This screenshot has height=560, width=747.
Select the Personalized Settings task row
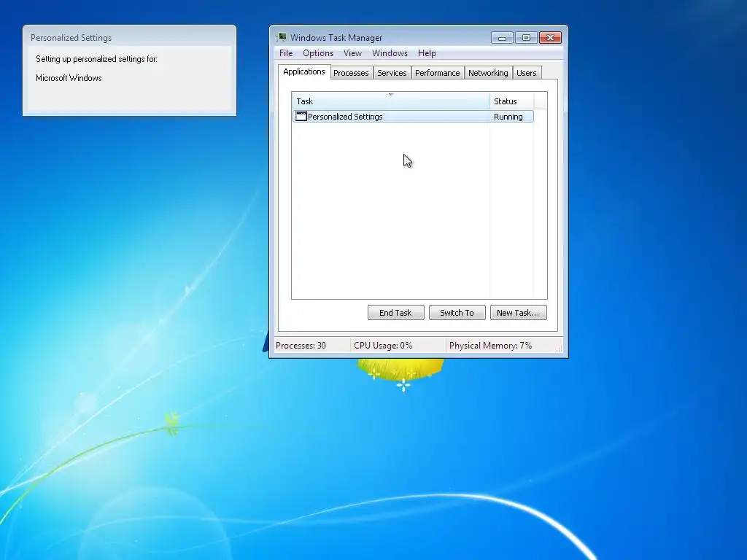pos(413,117)
